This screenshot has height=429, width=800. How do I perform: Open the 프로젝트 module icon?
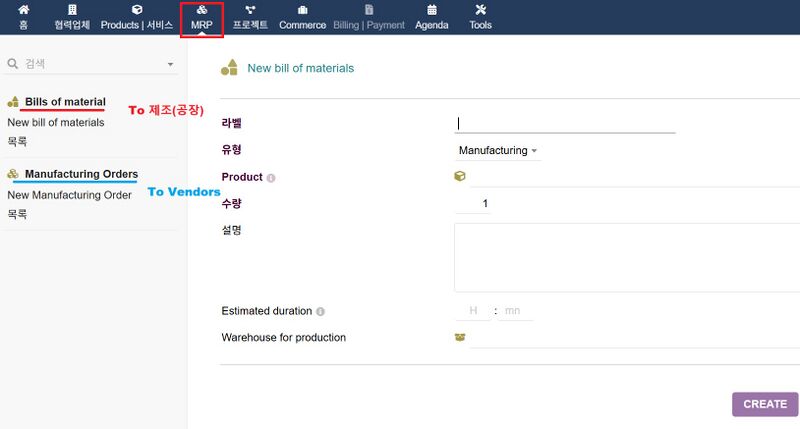[x=250, y=10]
